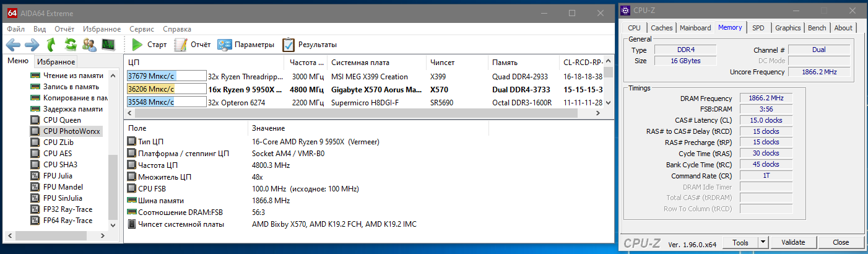This screenshot has height=254, width=868.
Task: Open the Tools dropdown arrow in CPU-Z
Action: point(763,242)
